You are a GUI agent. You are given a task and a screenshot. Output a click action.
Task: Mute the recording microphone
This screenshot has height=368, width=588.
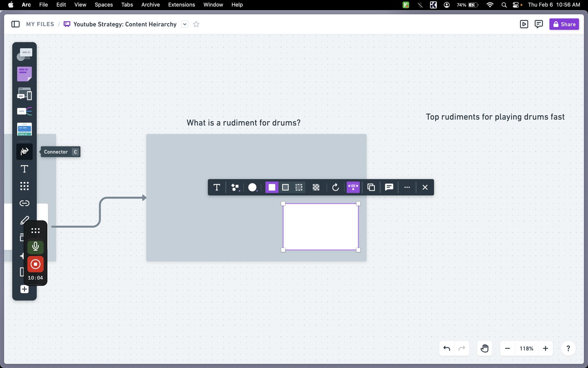(35, 247)
